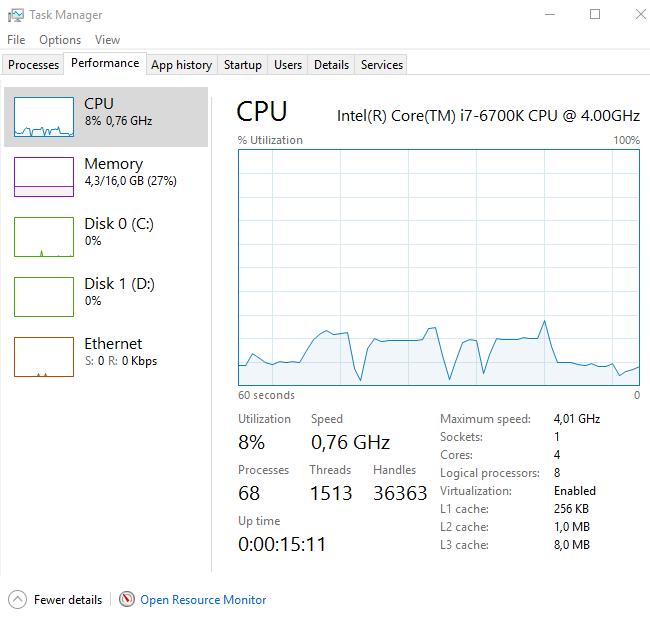650x623 pixels.
Task: Open the Options menu
Action: coord(60,40)
